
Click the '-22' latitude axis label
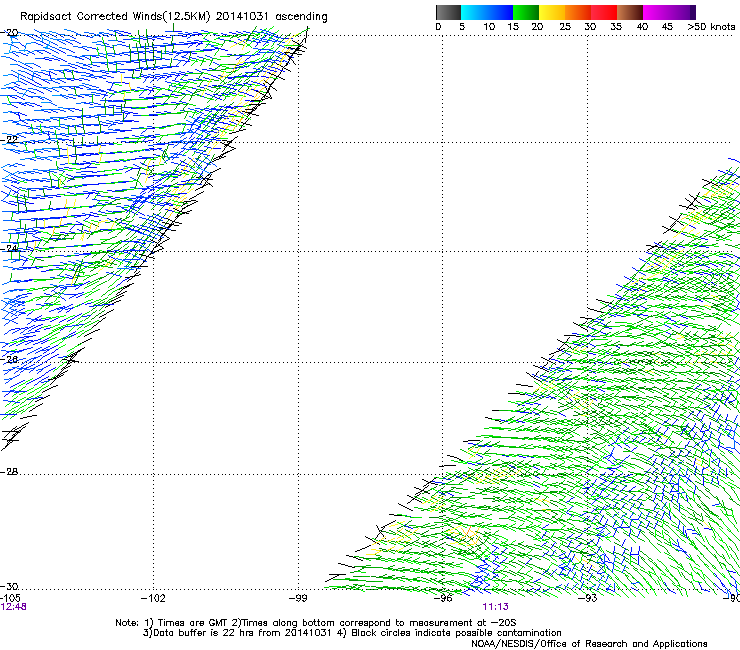[9, 140]
